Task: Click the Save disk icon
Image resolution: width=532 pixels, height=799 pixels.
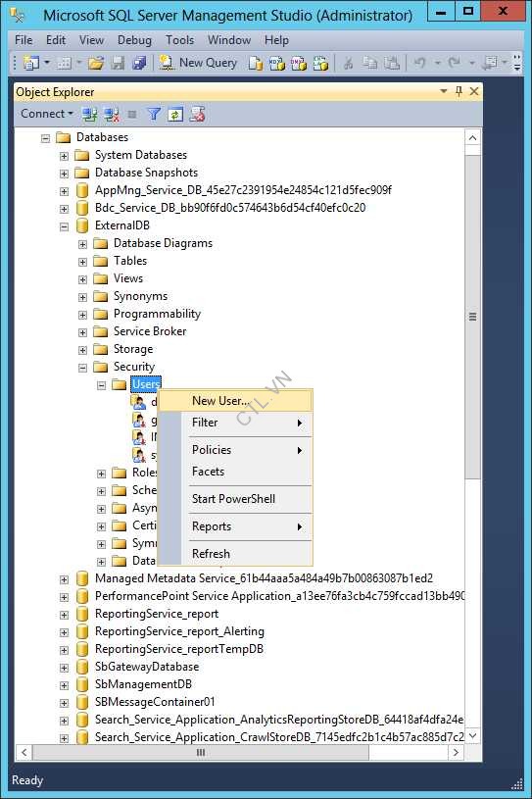Action: click(x=118, y=63)
